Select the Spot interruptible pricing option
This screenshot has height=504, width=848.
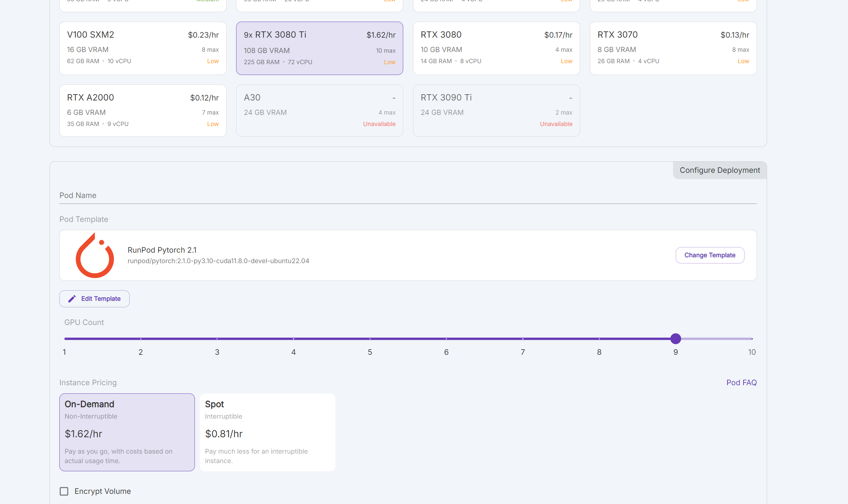click(x=267, y=432)
